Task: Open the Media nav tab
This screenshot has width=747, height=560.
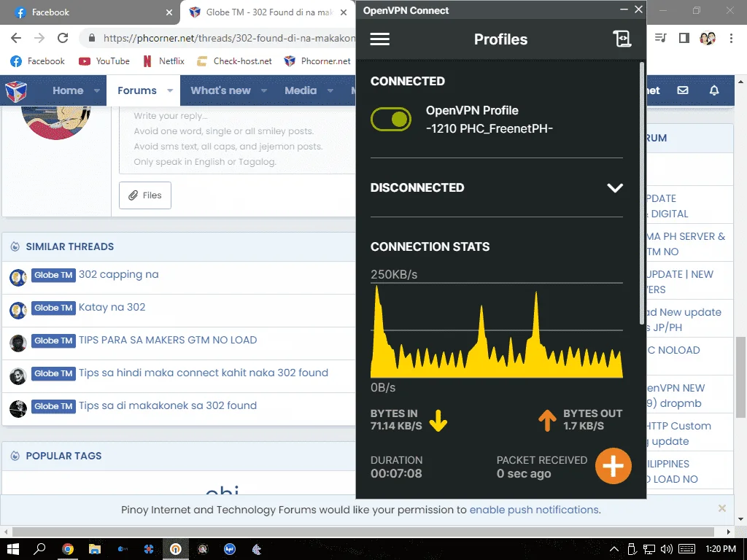Action: [301, 90]
